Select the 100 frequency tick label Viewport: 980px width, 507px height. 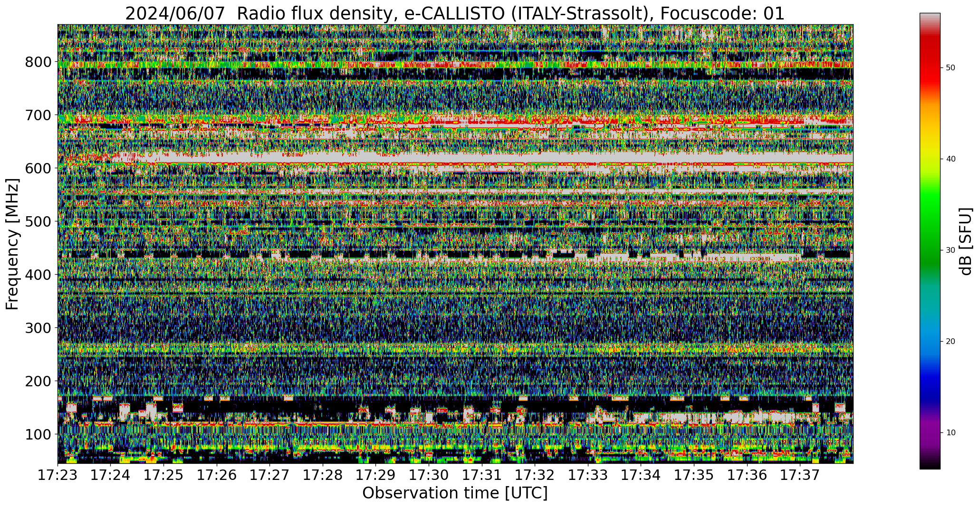pyautogui.click(x=39, y=434)
